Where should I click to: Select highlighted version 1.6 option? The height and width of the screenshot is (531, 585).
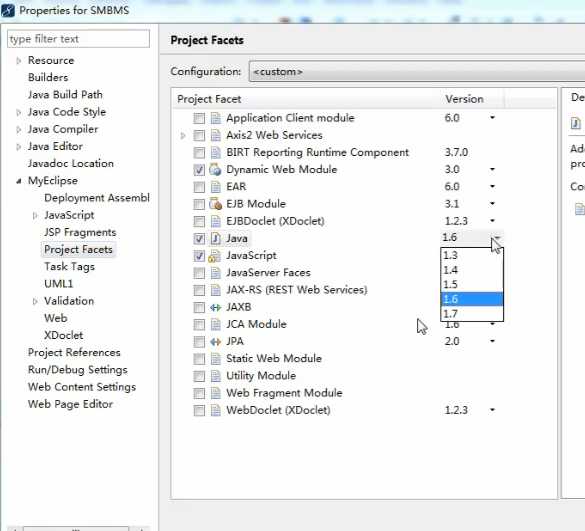[472, 299]
